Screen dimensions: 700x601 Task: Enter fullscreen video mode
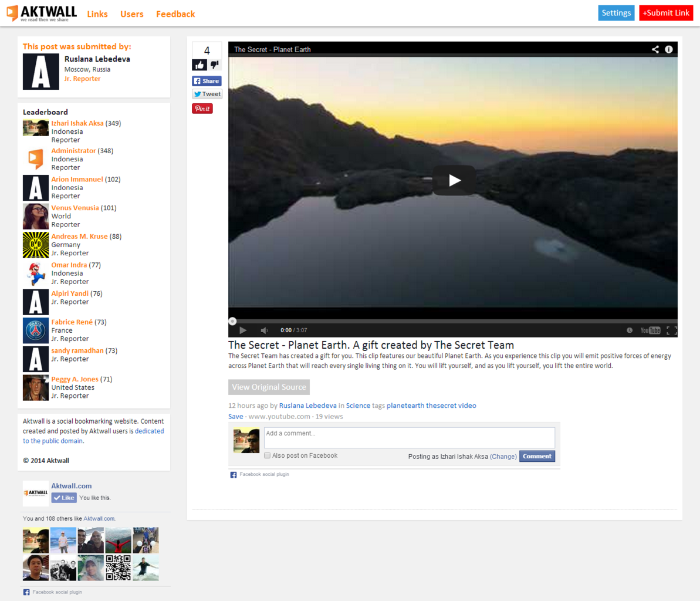click(x=671, y=330)
